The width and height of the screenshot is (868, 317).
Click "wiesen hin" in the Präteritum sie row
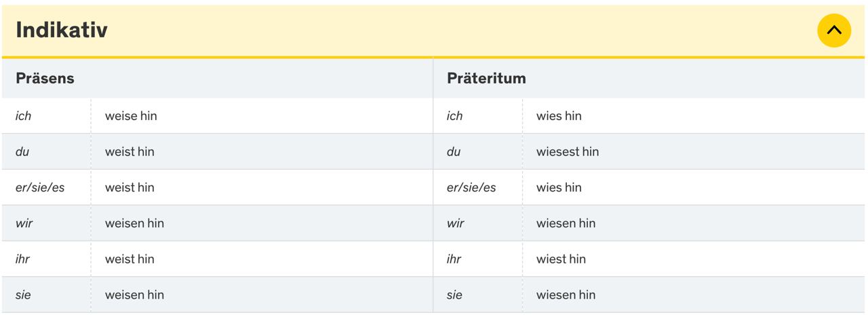566,295
